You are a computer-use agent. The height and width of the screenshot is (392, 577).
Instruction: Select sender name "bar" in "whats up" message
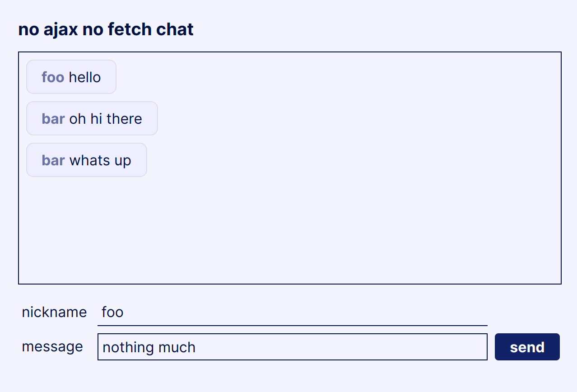53,160
